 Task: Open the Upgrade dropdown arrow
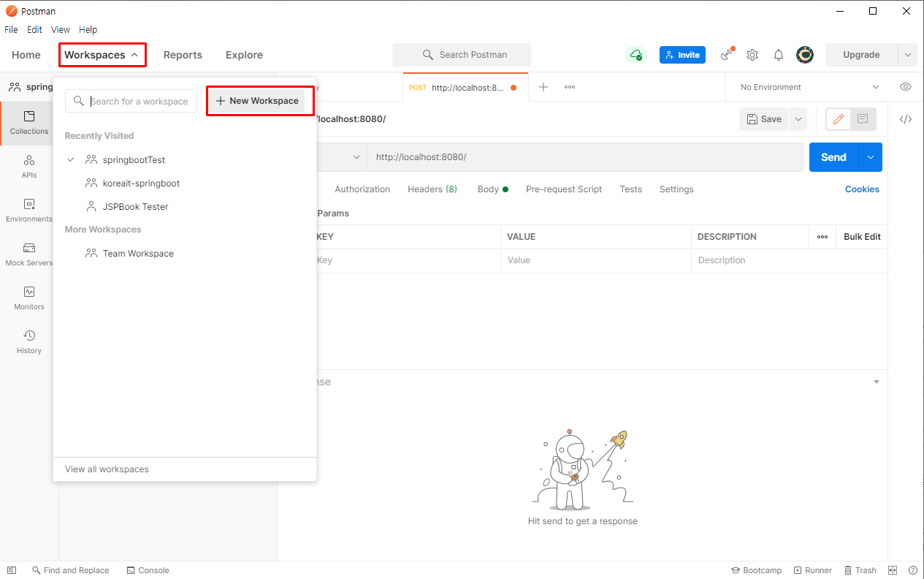tap(908, 55)
